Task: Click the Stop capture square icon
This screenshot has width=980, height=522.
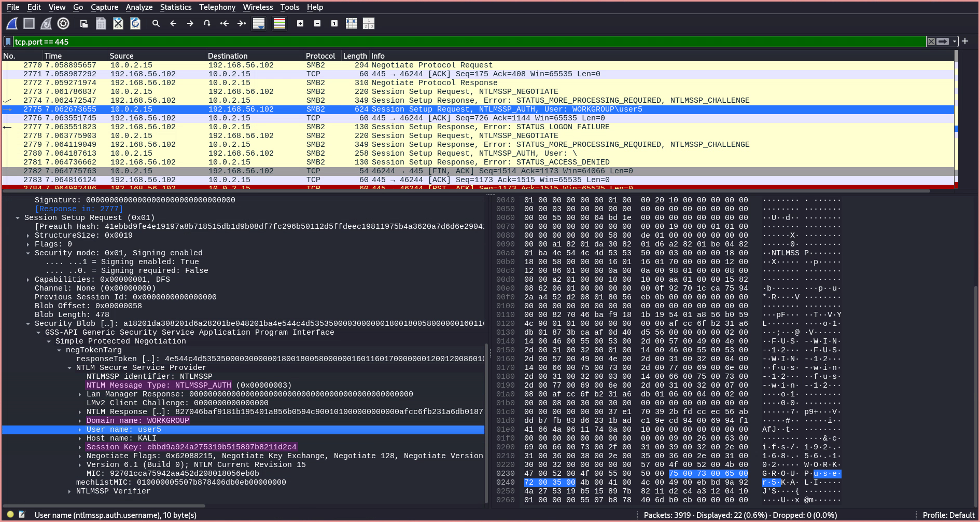Action: (29, 23)
